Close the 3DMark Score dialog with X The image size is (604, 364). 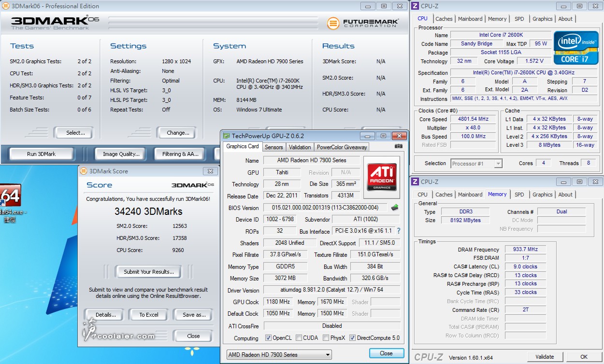pyautogui.click(x=210, y=171)
